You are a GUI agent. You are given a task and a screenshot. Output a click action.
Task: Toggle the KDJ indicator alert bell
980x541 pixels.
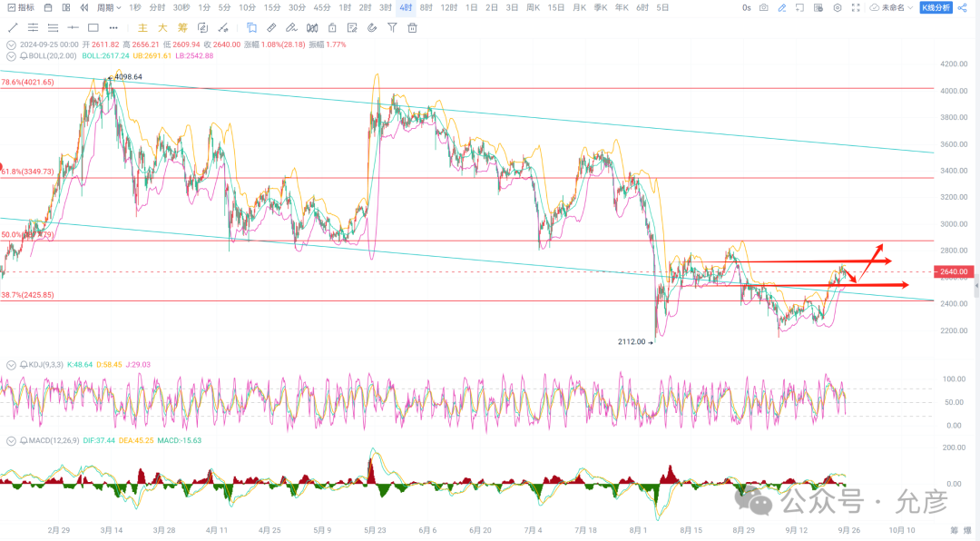point(24,365)
